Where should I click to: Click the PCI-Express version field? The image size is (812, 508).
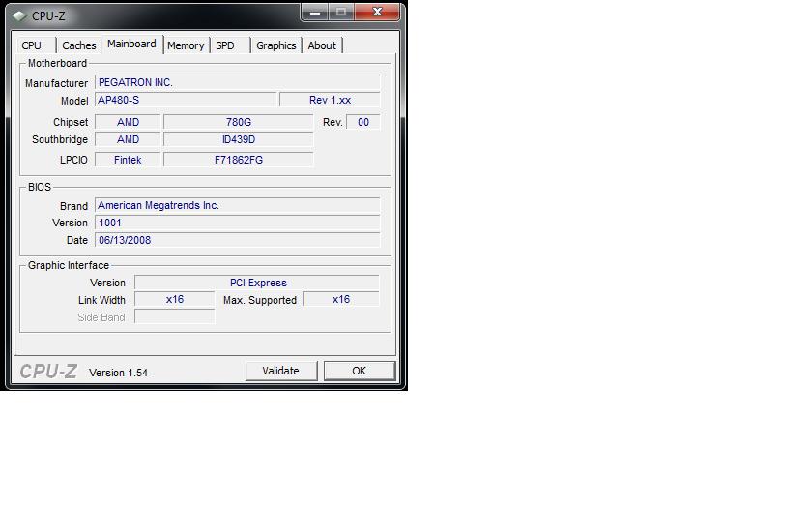pyautogui.click(x=257, y=283)
